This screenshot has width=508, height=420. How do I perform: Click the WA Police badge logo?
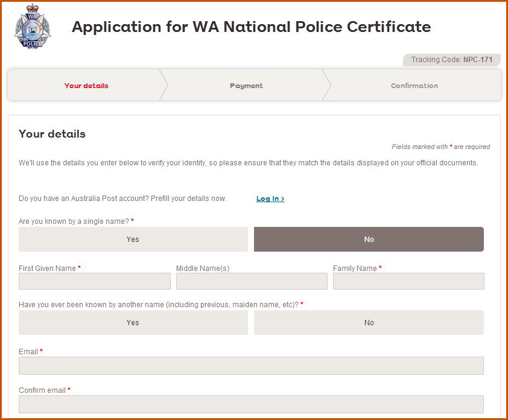coord(33,27)
